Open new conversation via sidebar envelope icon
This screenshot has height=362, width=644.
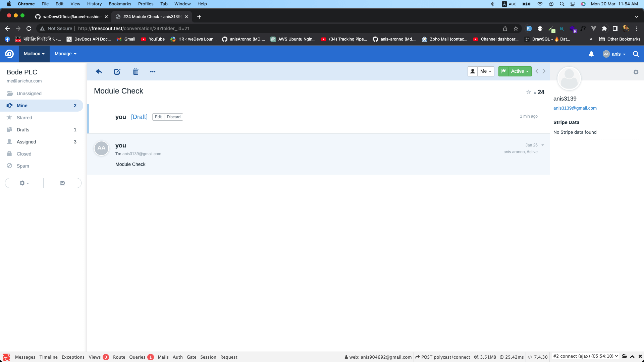click(62, 183)
